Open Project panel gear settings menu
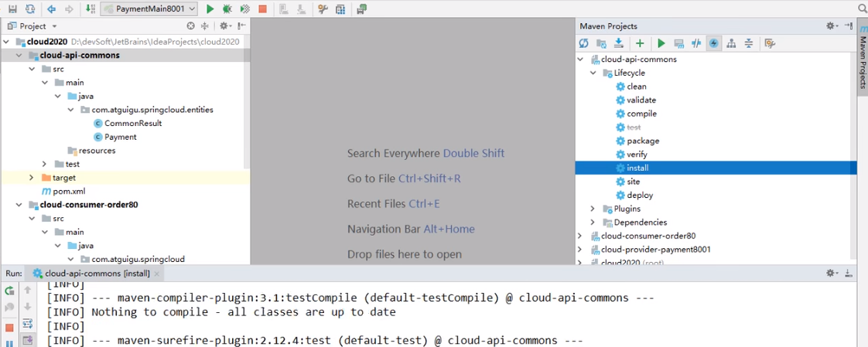Viewport: 868px width, 347px height. [x=225, y=26]
